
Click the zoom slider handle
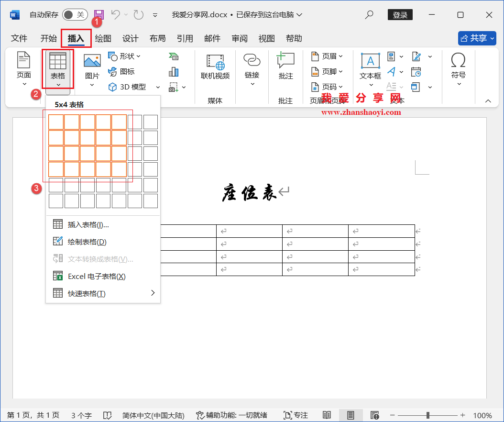(x=428, y=415)
